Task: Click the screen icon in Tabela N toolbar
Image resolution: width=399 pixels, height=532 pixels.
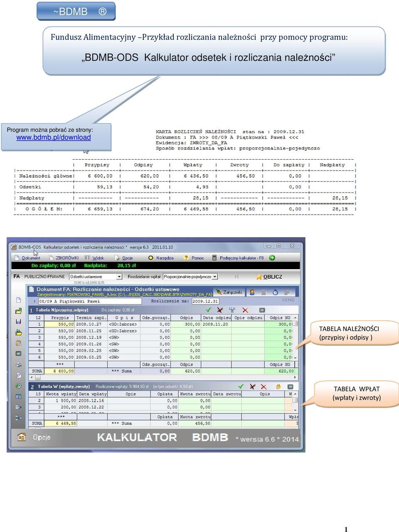Action: pyautogui.click(x=262, y=310)
